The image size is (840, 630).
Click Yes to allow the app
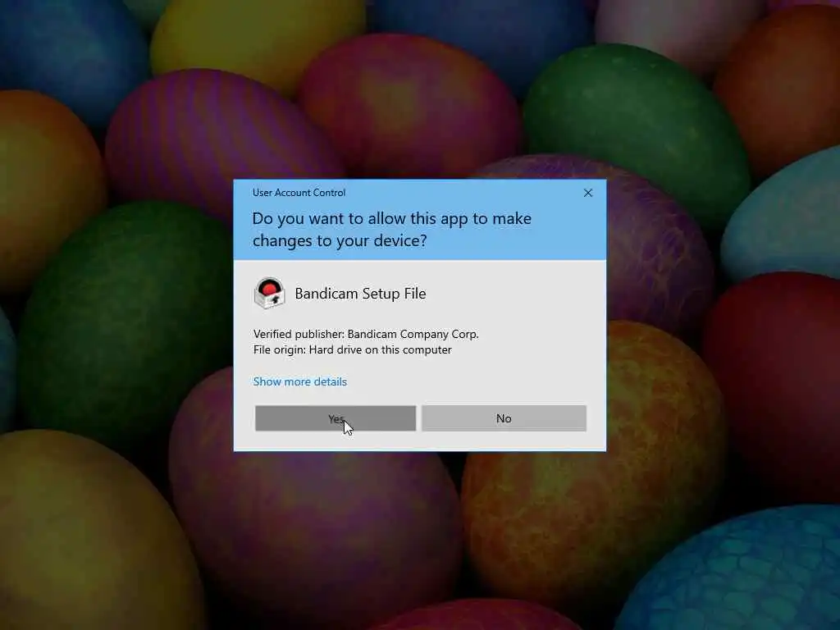[336, 418]
